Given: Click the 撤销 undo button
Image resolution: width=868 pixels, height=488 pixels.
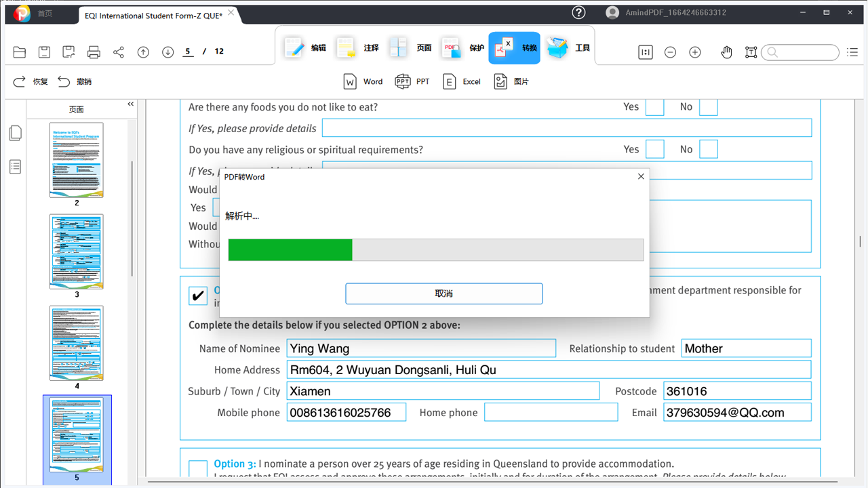Looking at the screenshot, I should [75, 81].
